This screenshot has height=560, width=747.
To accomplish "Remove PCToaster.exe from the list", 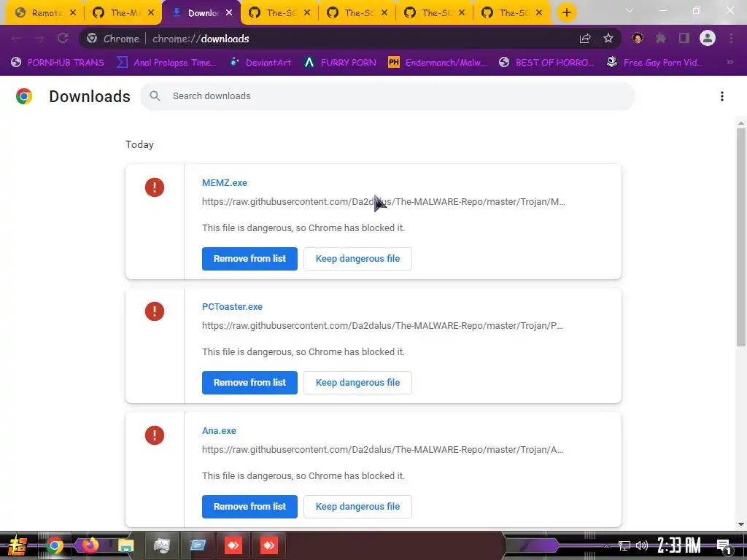I will [x=249, y=382].
